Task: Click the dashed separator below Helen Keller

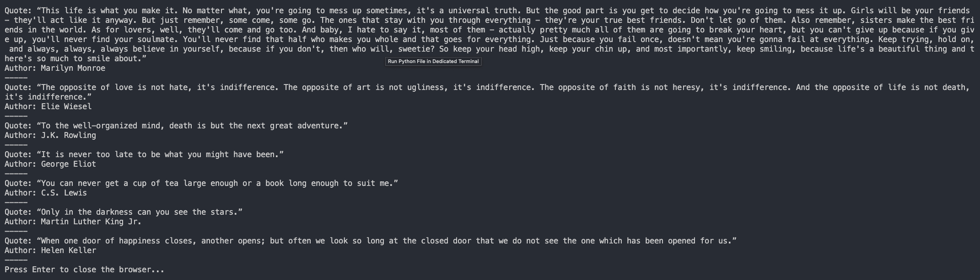Action: pyautogui.click(x=16, y=260)
